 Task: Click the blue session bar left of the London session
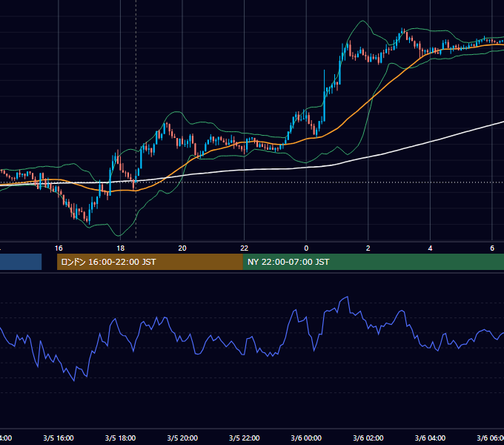pos(21,262)
